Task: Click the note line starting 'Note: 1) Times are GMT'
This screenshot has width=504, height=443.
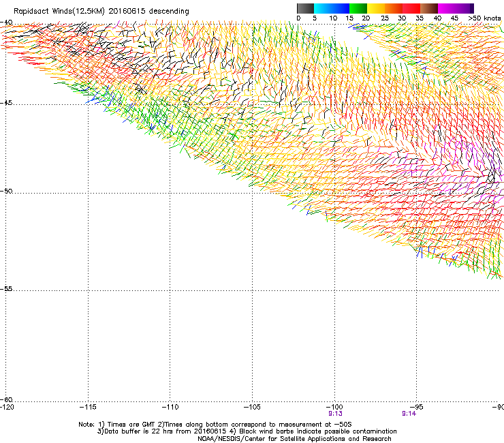Action: (x=215, y=425)
